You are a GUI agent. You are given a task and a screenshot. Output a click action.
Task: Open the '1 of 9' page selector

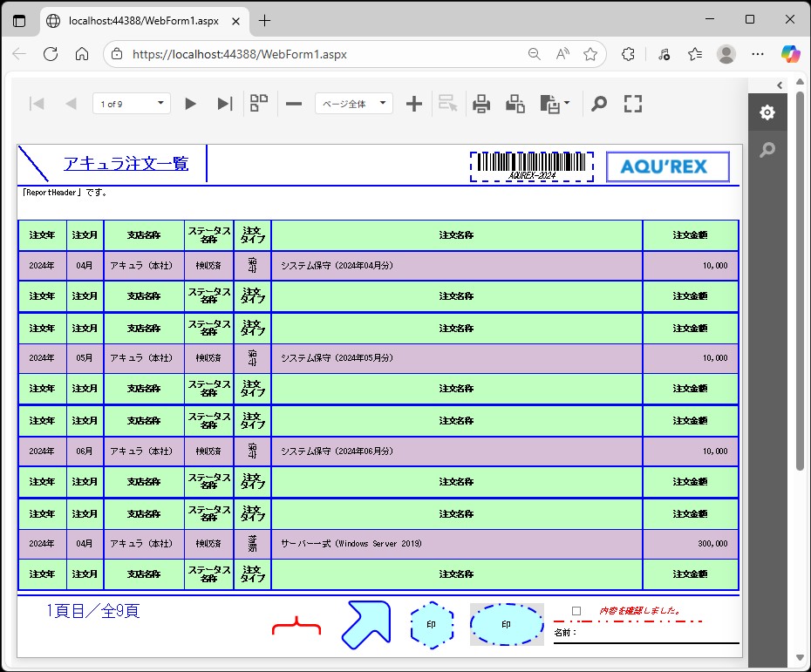coord(132,104)
